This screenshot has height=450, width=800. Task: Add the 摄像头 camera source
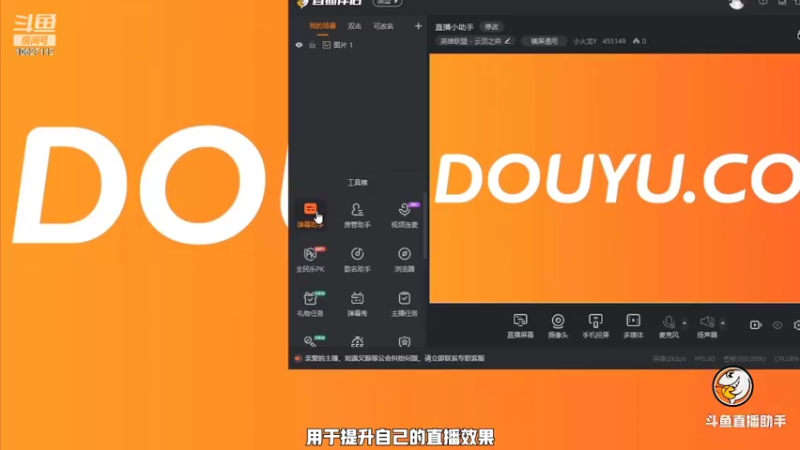558,326
